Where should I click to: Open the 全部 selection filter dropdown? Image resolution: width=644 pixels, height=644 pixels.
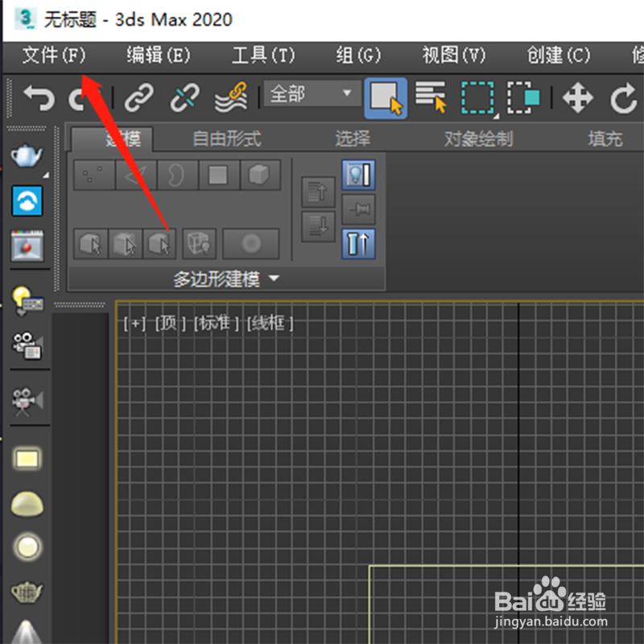[x=312, y=93]
